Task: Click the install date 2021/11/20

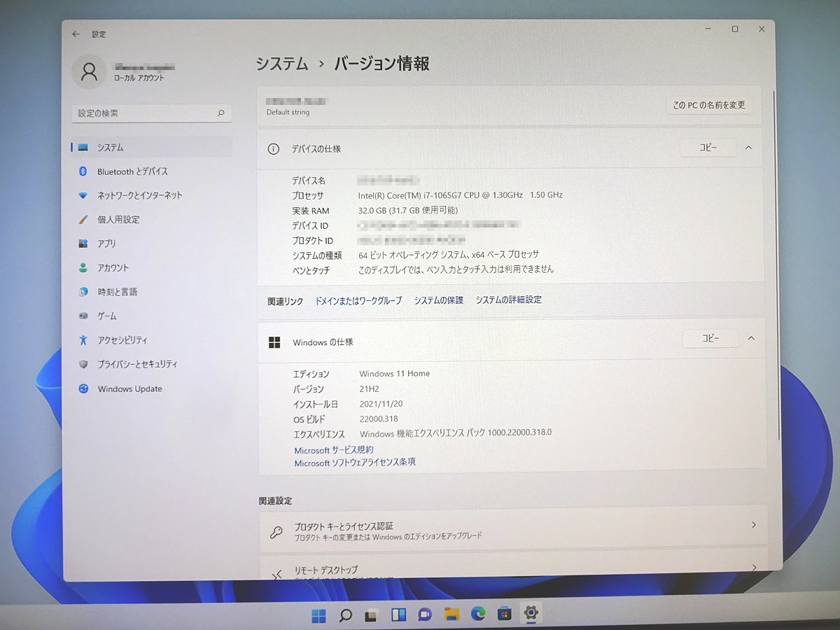Action: click(x=381, y=404)
